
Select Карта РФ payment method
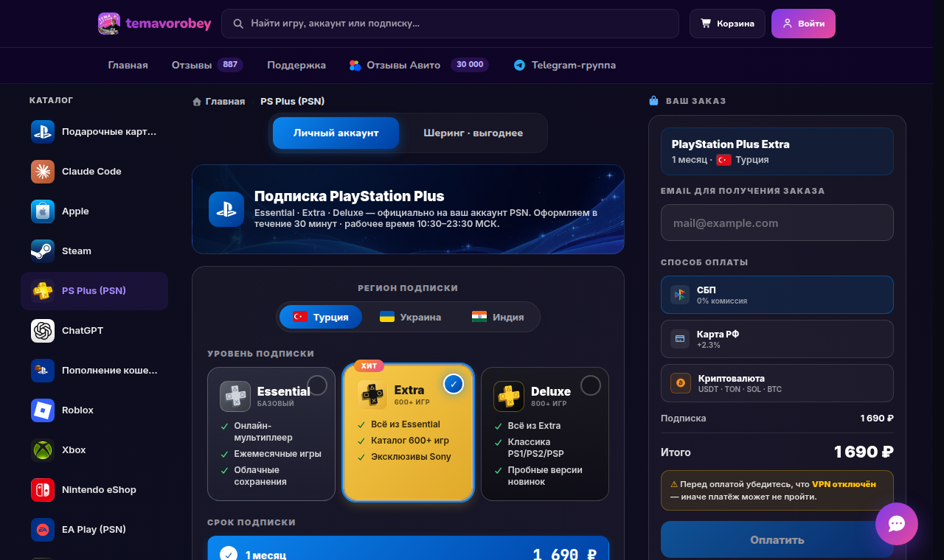click(x=777, y=339)
